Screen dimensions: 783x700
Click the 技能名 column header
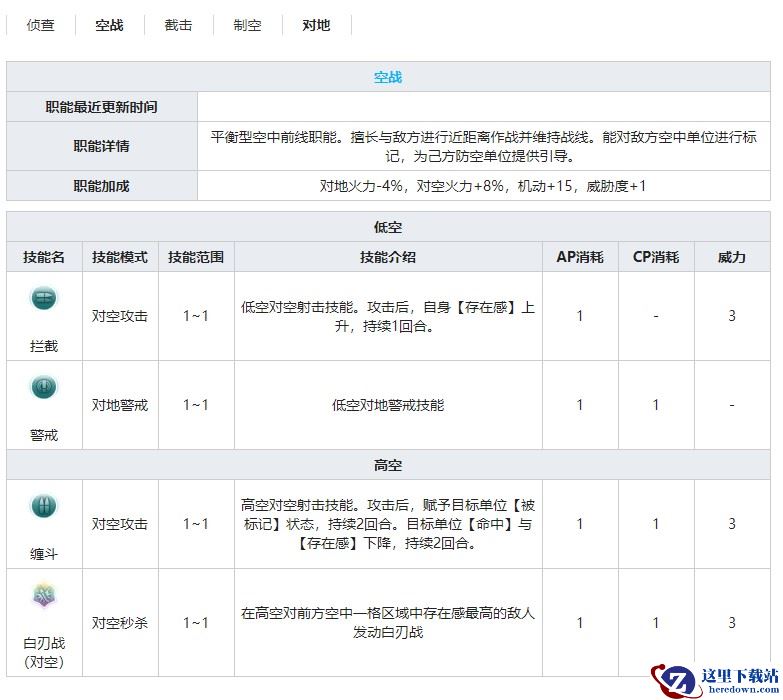44,257
